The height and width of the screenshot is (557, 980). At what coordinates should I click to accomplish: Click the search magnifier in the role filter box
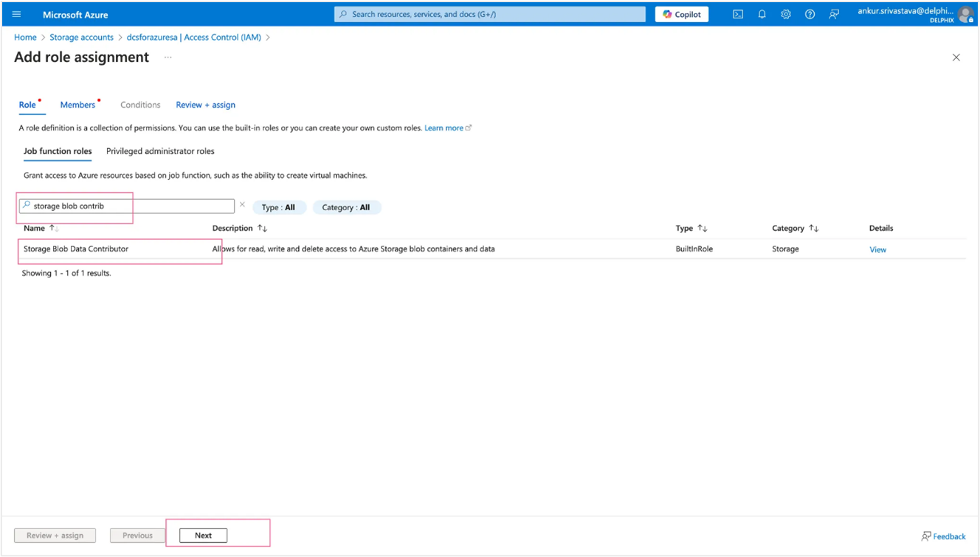[x=26, y=204]
